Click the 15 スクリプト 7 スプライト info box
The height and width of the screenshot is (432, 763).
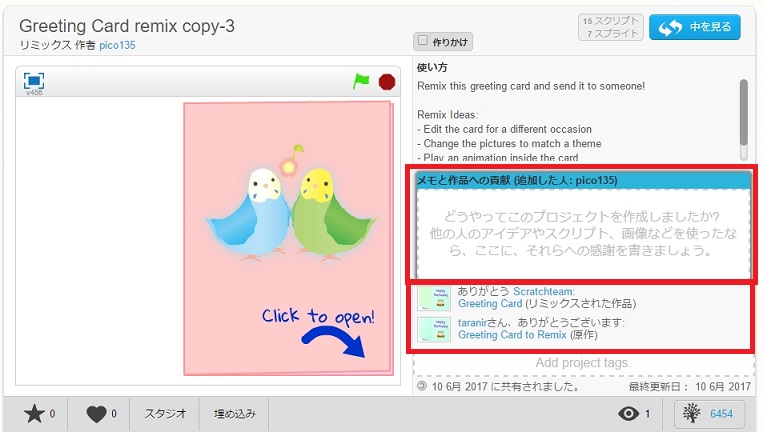coord(611,27)
